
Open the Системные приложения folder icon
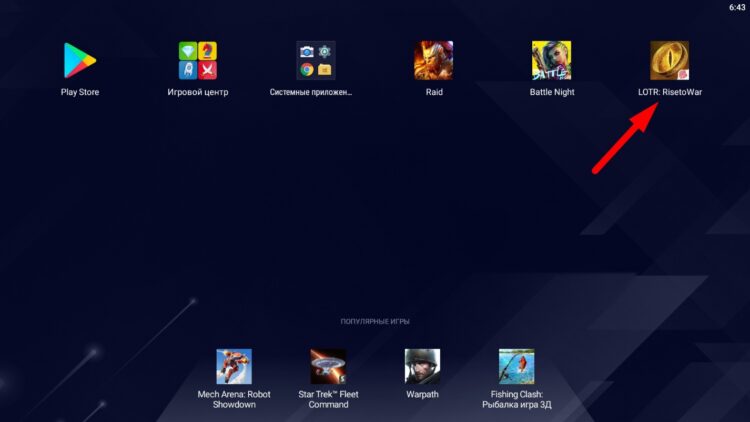click(x=315, y=60)
